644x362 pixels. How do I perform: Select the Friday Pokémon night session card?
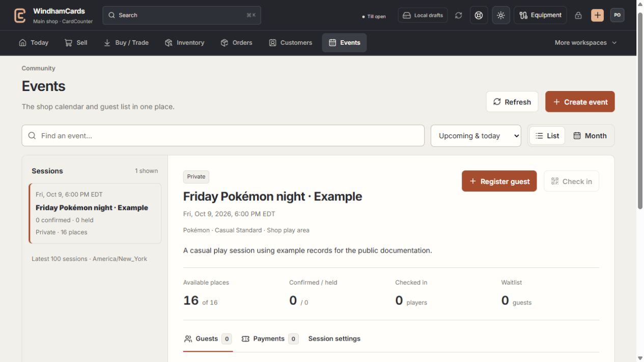(x=95, y=214)
